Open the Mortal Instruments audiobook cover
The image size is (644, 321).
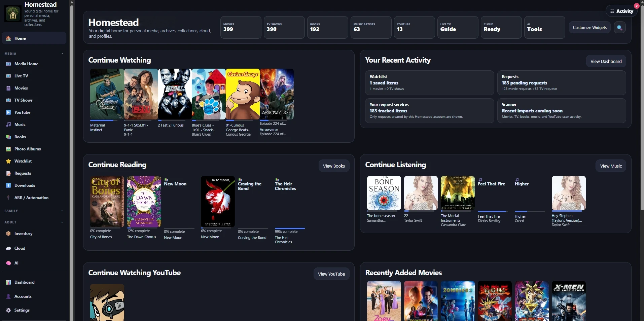click(x=458, y=193)
